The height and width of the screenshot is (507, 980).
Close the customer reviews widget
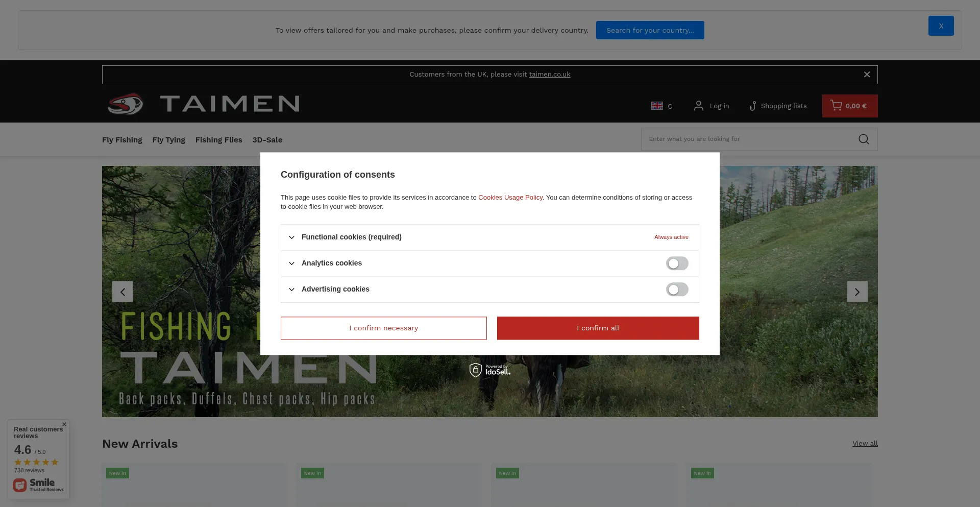click(64, 424)
